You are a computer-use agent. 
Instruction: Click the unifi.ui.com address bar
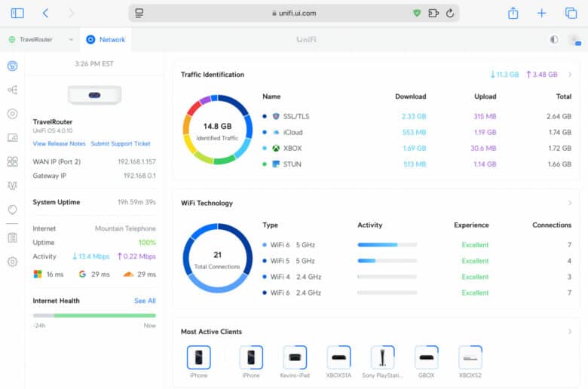click(x=294, y=13)
